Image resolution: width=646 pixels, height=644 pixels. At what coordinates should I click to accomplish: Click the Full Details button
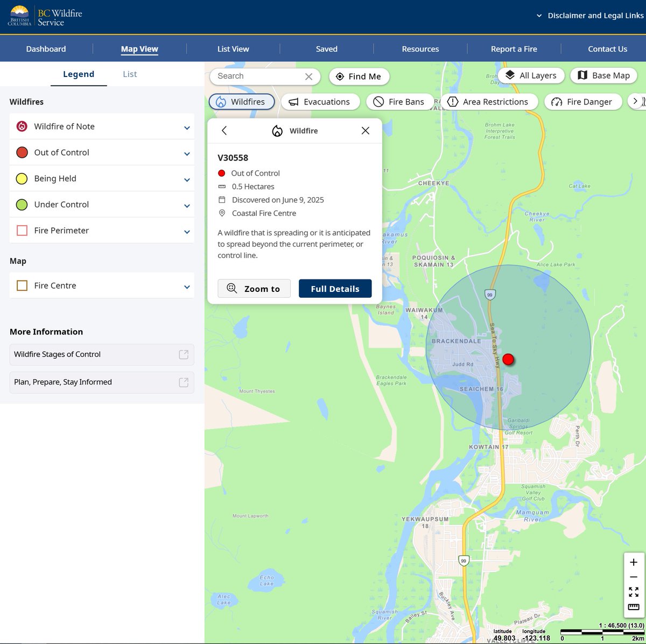tap(335, 289)
